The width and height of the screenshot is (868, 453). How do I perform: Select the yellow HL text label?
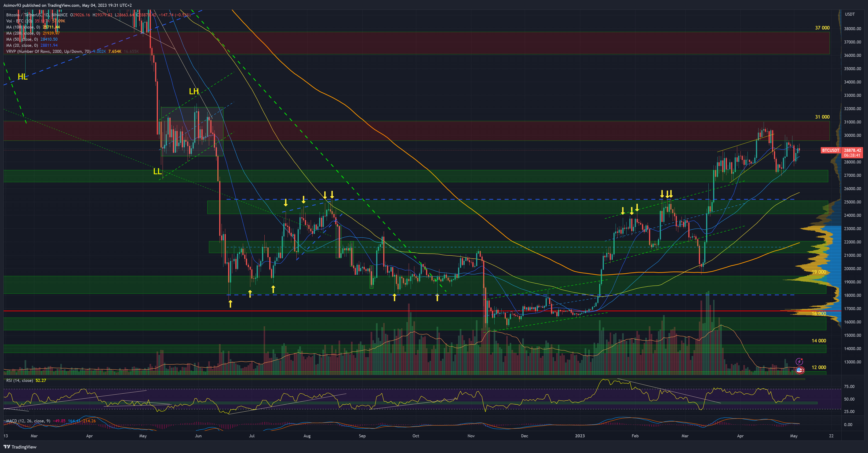point(22,77)
